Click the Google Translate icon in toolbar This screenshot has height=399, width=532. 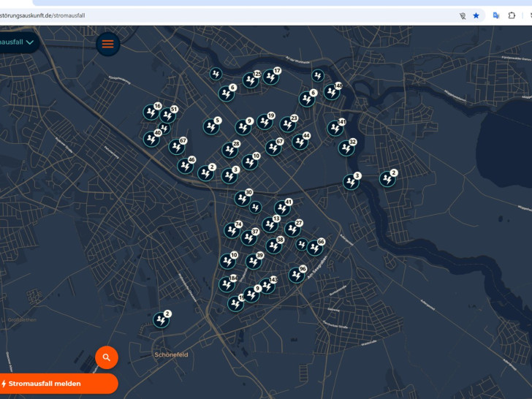[x=496, y=15]
